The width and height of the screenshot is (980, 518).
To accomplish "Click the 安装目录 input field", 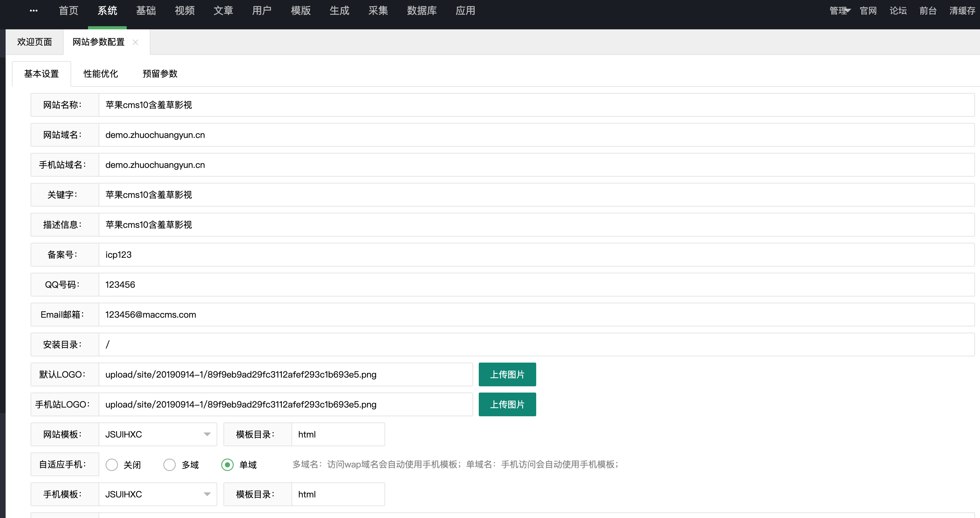I will click(x=537, y=345).
